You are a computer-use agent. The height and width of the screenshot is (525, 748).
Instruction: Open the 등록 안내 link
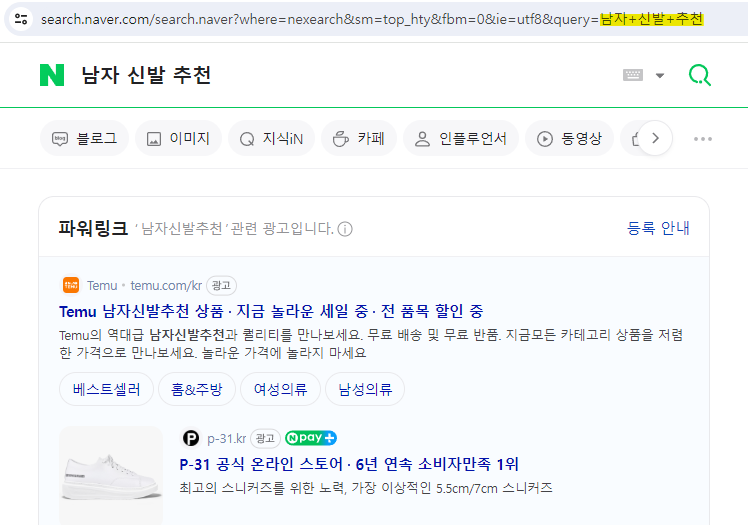click(x=658, y=228)
